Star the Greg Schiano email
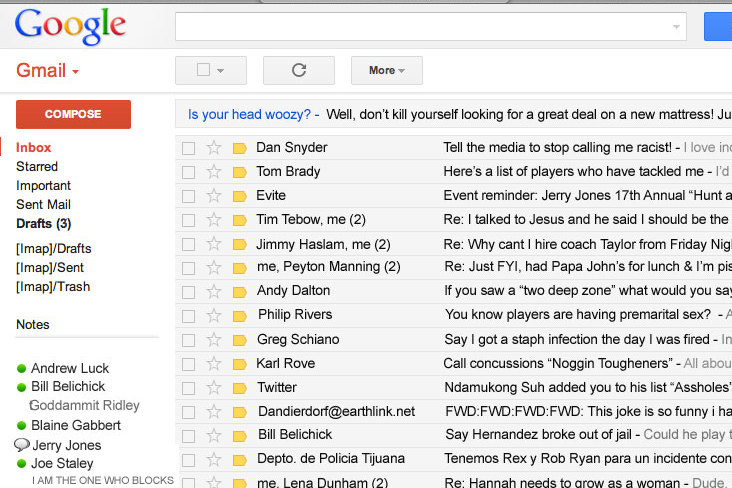The height and width of the screenshot is (488, 732). [214, 339]
